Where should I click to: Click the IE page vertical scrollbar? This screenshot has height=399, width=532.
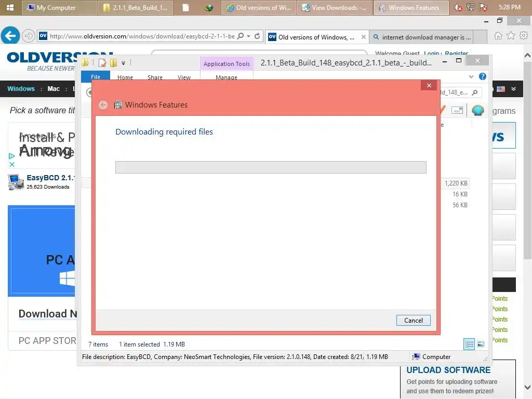tap(527, 159)
